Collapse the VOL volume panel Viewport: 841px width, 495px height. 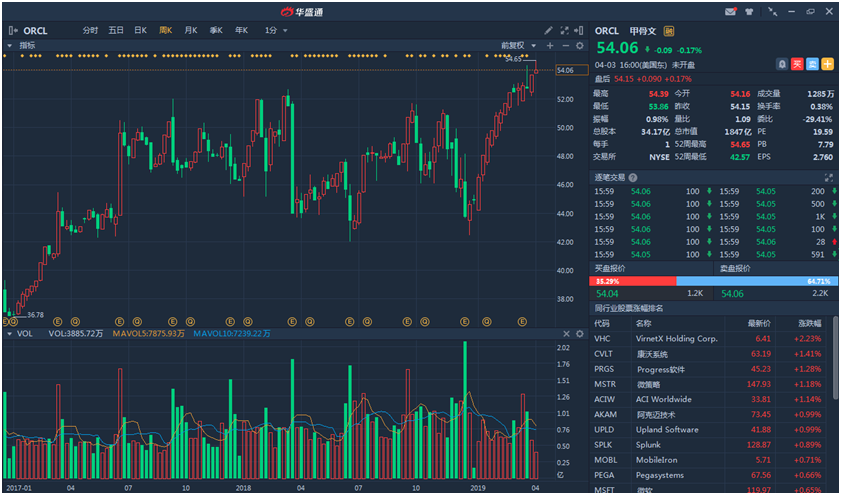(x=10, y=333)
